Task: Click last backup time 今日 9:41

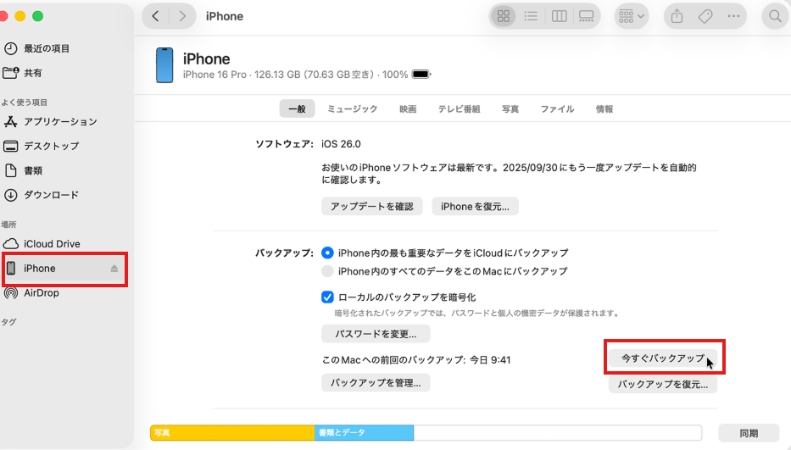Action: [490, 360]
